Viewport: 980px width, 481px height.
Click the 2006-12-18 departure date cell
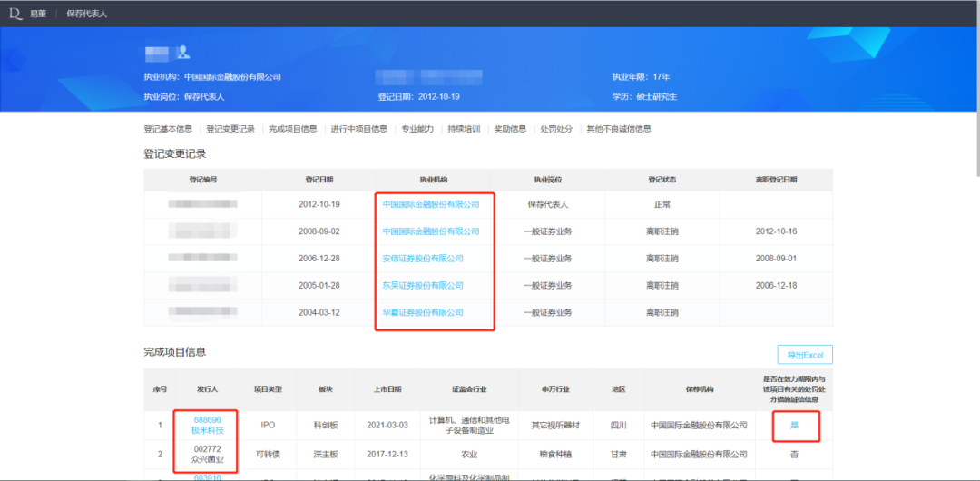point(776,285)
